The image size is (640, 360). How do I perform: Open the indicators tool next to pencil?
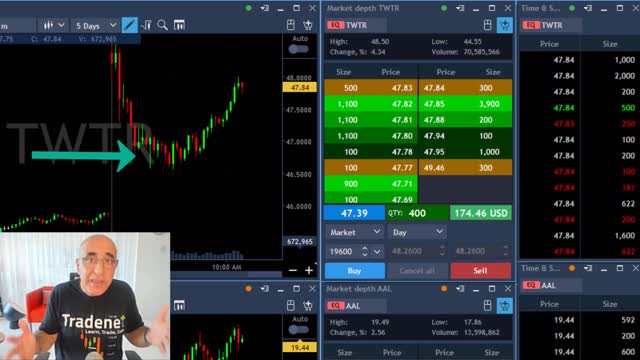pyautogui.click(x=146, y=25)
